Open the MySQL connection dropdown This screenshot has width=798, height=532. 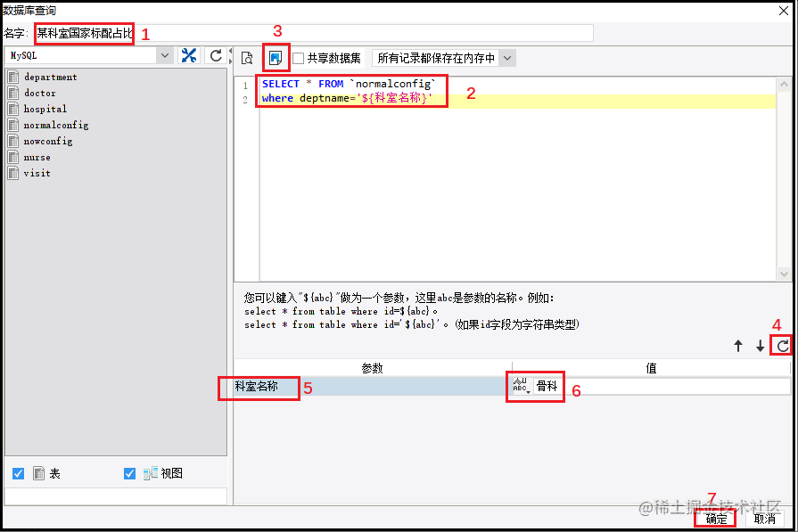point(165,55)
